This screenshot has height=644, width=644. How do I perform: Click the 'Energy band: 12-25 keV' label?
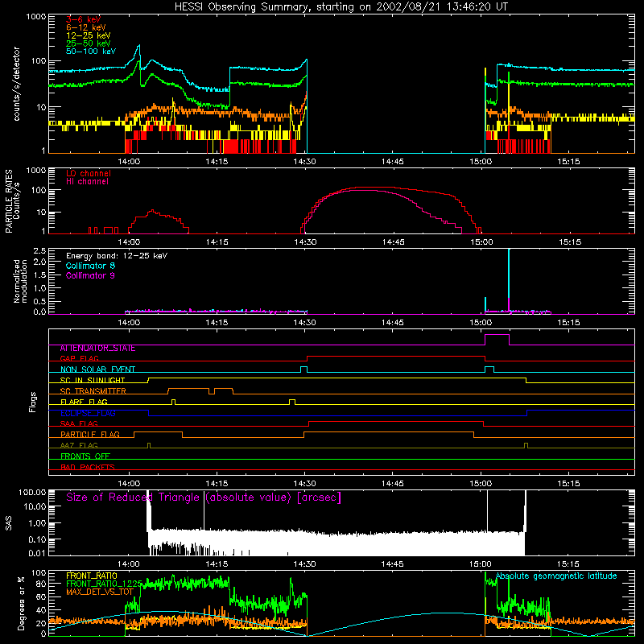point(117,256)
